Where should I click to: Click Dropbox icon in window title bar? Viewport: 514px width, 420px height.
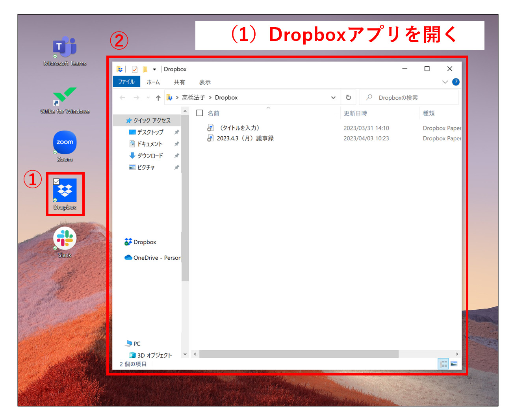(120, 69)
